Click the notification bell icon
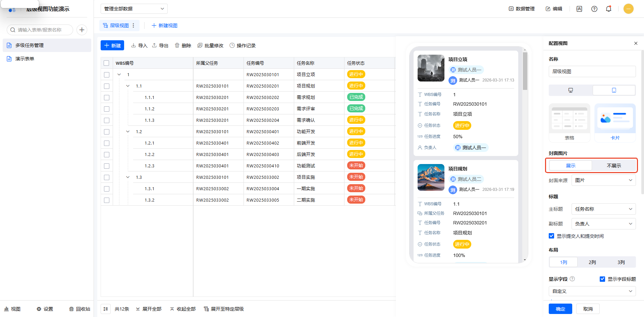This screenshot has width=644, height=317. (x=608, y=9)
